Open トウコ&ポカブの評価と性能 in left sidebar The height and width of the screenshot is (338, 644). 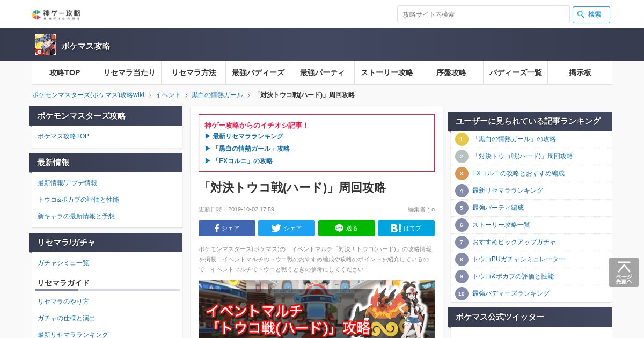point(78,200)
